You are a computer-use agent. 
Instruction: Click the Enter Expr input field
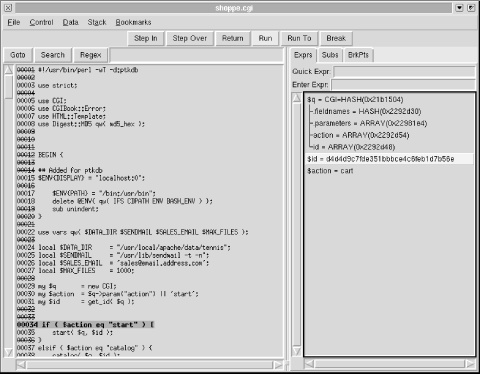(404, 85)
